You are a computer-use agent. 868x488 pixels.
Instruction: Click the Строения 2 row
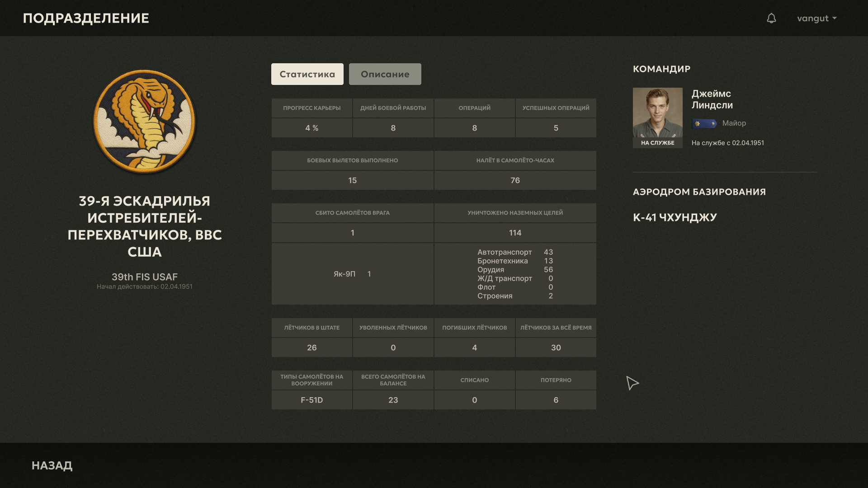[515, 296]
